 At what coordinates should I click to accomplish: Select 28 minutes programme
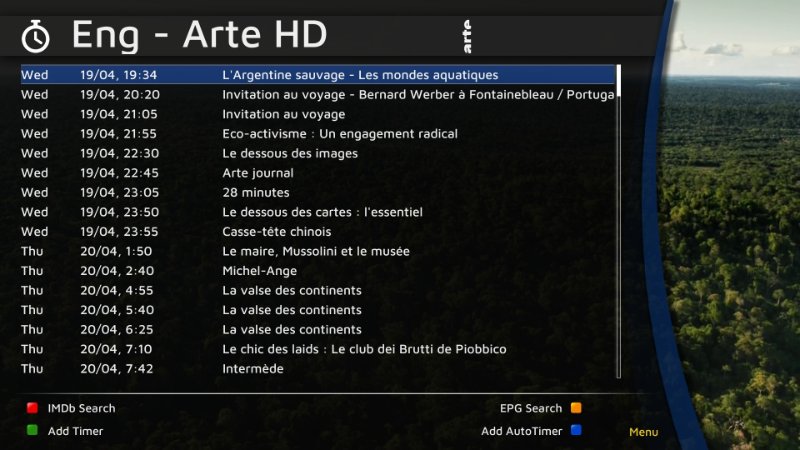[x=318, y=192]
